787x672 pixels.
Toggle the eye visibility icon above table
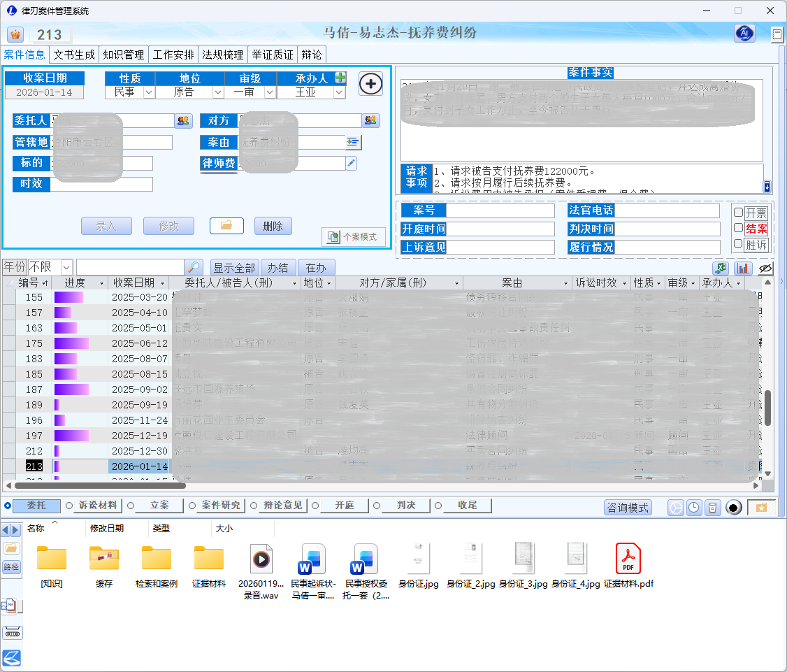[765, 269]
